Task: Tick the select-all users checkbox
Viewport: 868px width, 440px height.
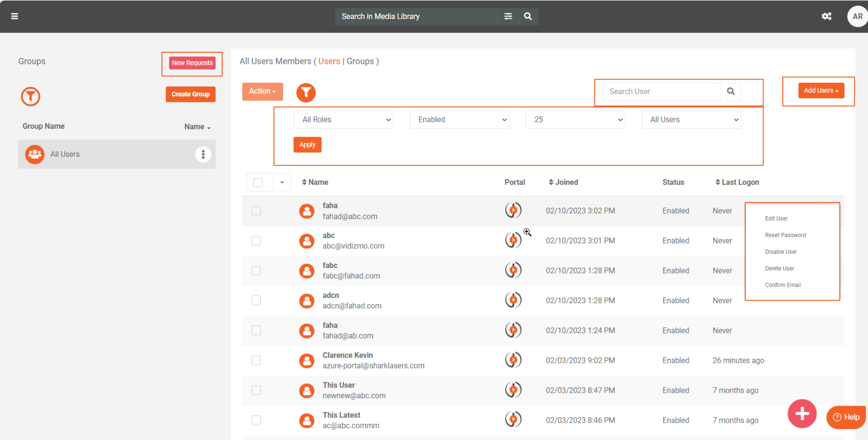Action: [x=258, y=182]
